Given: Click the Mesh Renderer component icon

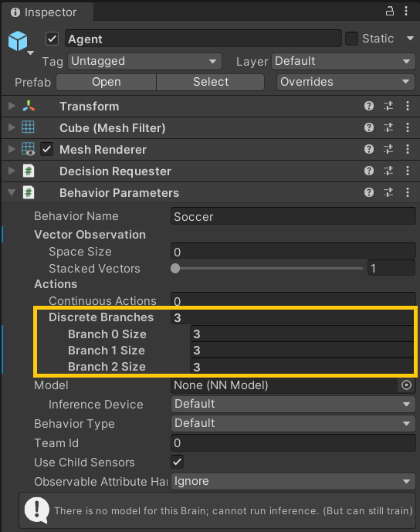Looking at the screenshot, I should (28, 149).
